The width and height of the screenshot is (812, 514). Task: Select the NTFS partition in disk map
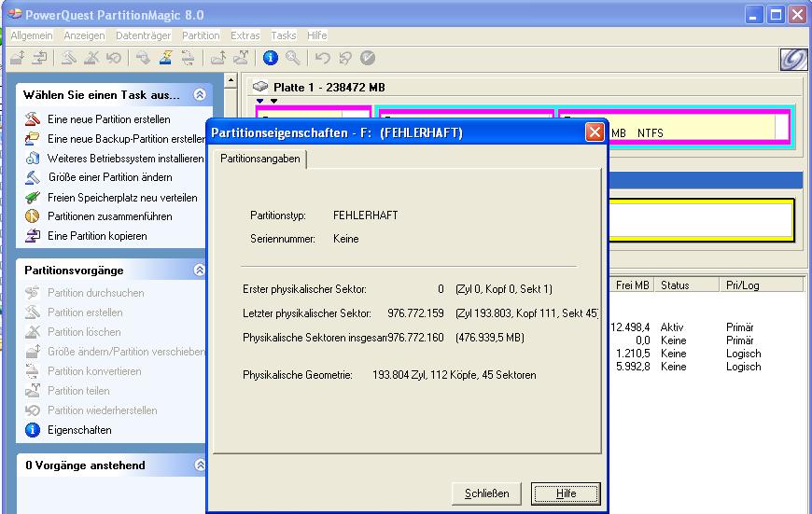pyautogui.click(x=673, y=129)
